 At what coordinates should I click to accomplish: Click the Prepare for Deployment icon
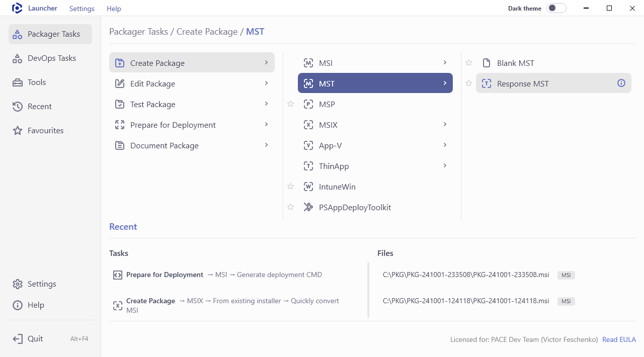pyautogui.click(x=120, y=125)
